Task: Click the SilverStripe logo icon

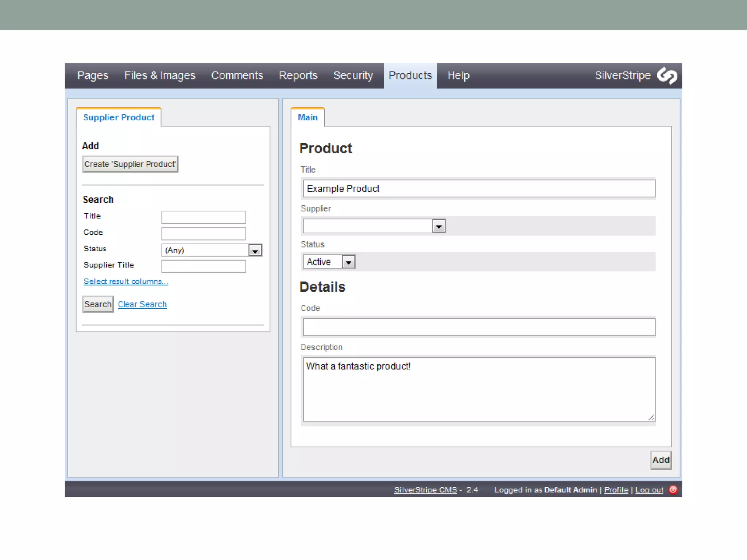Action: (x=667, y=75)
